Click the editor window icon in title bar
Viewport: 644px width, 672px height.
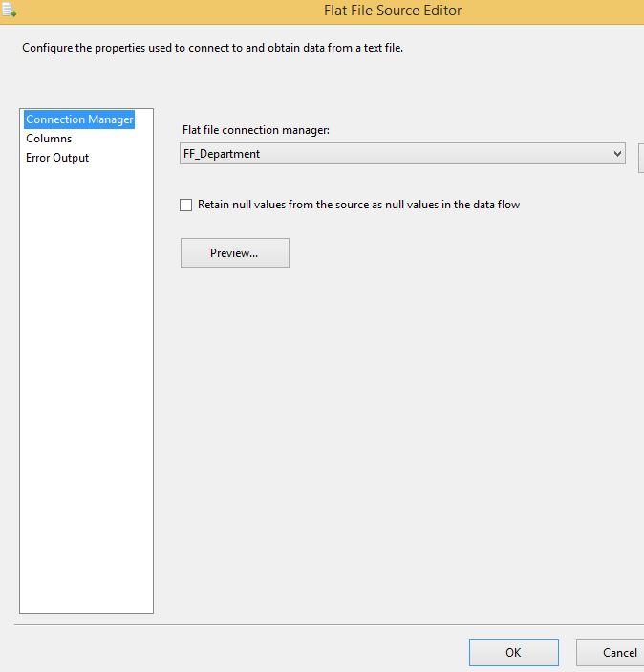coord(10,11)
